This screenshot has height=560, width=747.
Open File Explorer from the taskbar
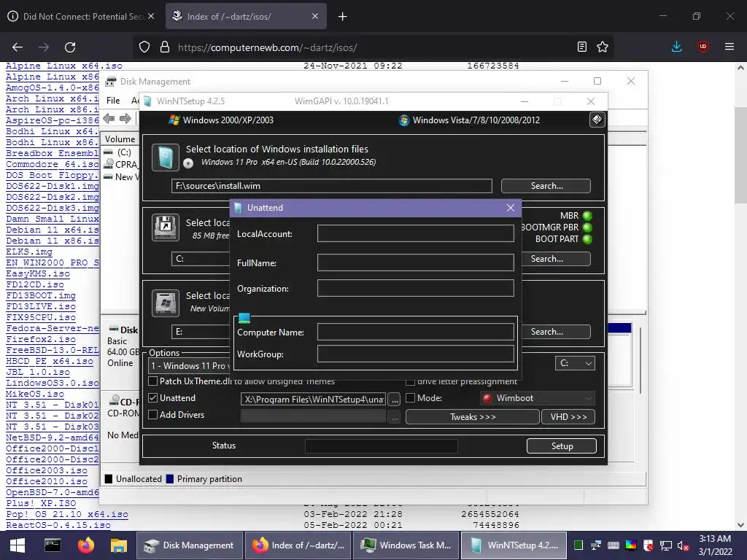point(118,545)
